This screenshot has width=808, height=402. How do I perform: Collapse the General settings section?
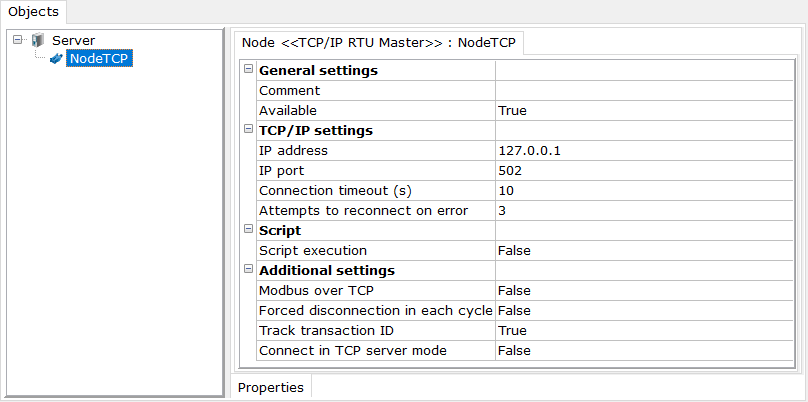pos(248,69)
